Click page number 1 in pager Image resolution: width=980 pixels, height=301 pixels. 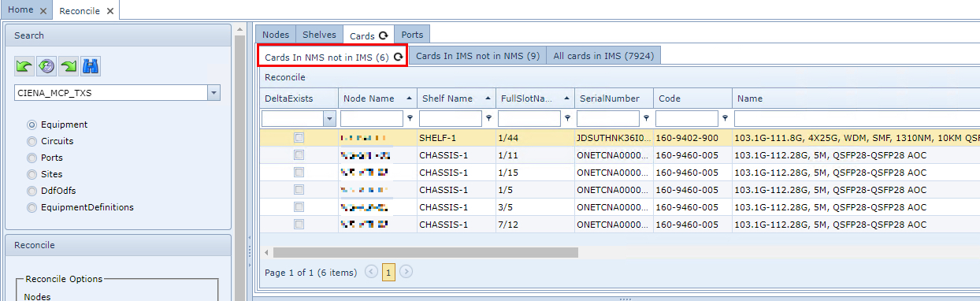click(389, 272)
